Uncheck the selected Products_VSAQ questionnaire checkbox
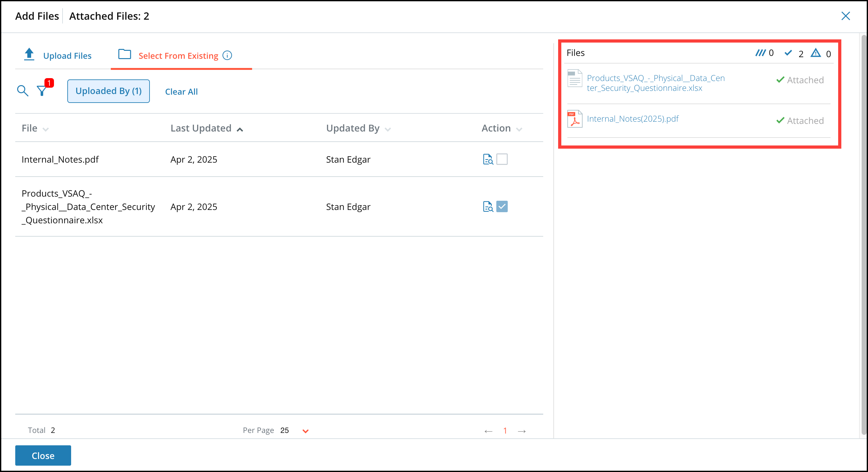The image size is (868, 472). click(502, 206)
